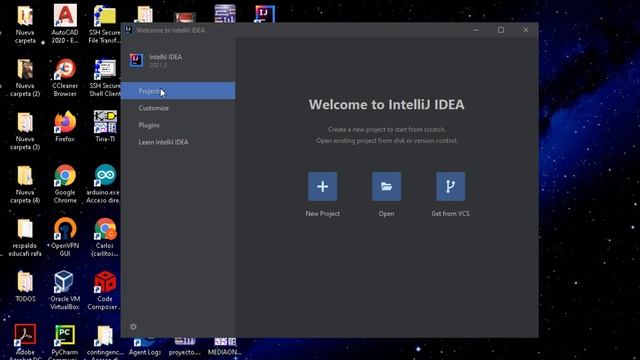Select the Projects tab
This screenshot has height=360, width=640.
pyautogui.click(x=178, y=91)
